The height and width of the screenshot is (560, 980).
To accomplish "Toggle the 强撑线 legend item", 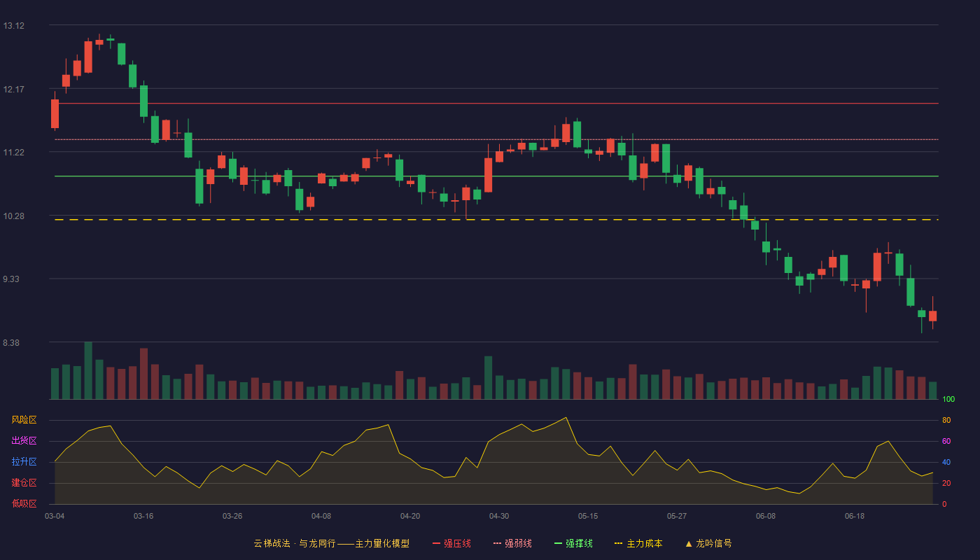I will 573,543.
